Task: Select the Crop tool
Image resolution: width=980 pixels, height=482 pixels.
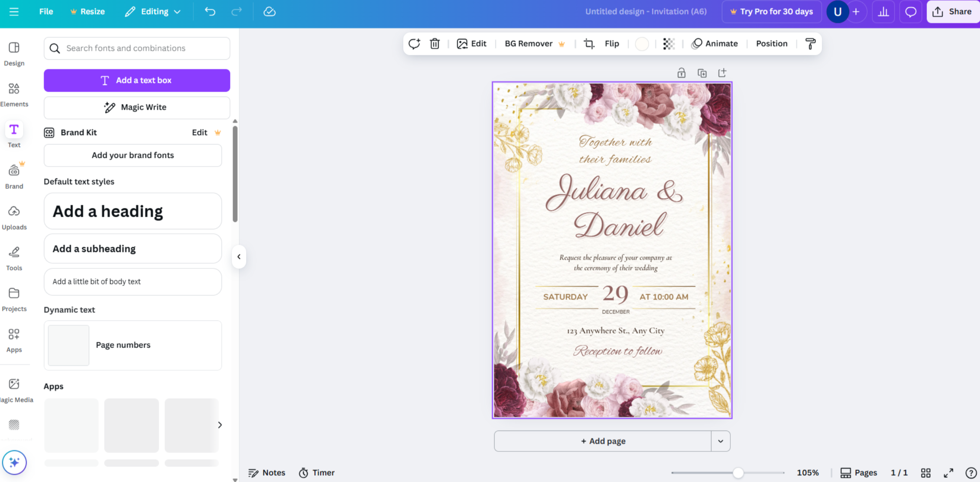Action: coord(589,44)
